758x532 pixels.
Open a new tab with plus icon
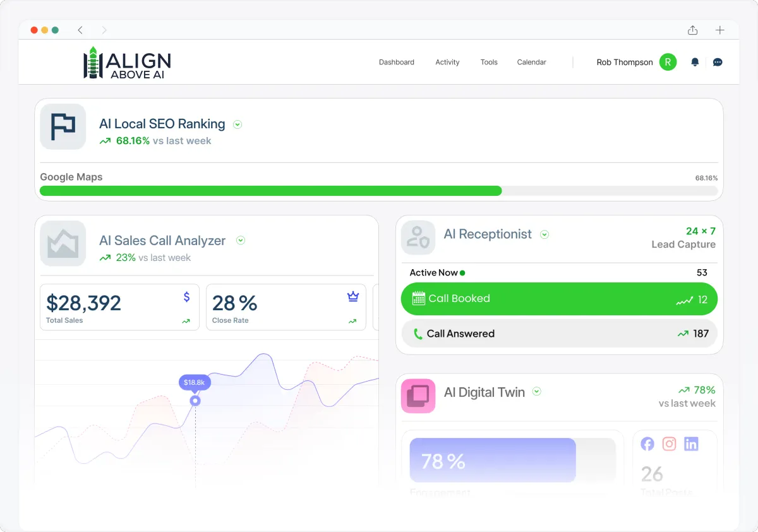[720, 30]
